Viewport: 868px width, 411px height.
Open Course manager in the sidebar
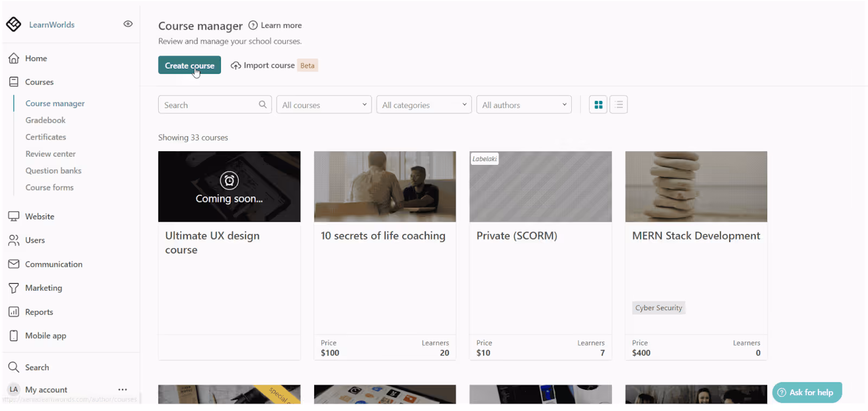(x=55, y=103)
